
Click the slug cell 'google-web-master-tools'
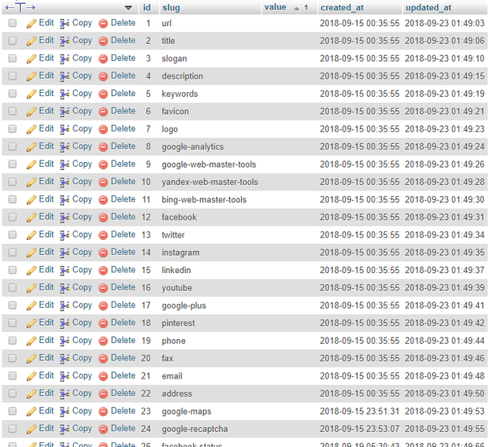pyautogui.click(x=209, y=164)
